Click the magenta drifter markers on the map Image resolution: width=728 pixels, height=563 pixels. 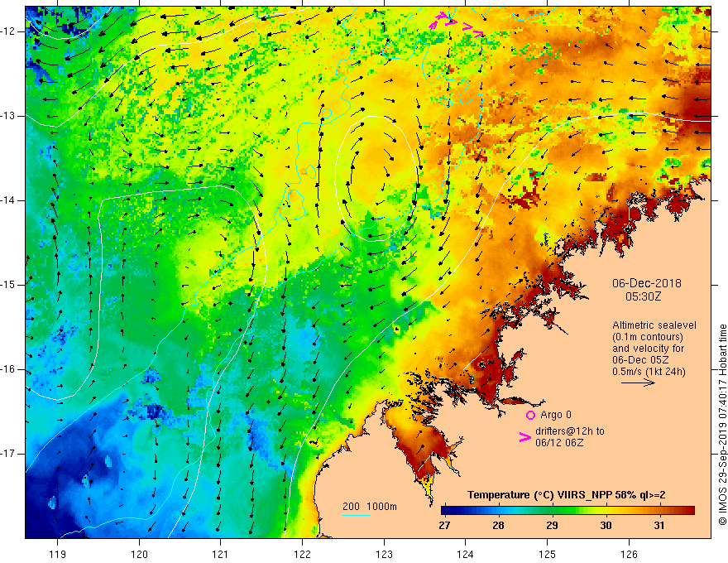point(456,24)
